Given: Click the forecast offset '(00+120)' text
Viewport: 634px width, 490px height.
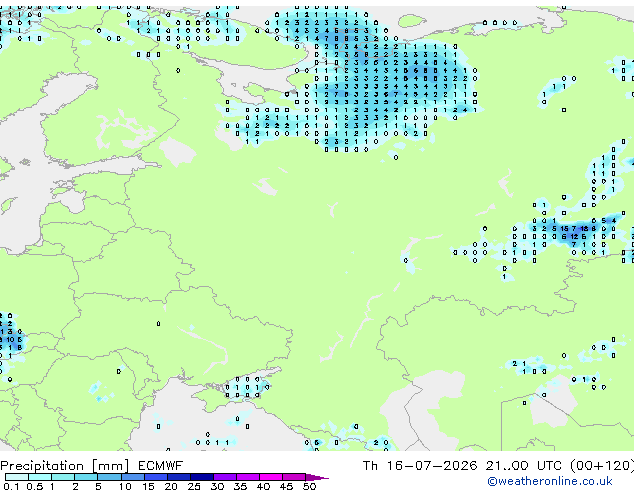Looking at the screenshot, I should point(602,466).
